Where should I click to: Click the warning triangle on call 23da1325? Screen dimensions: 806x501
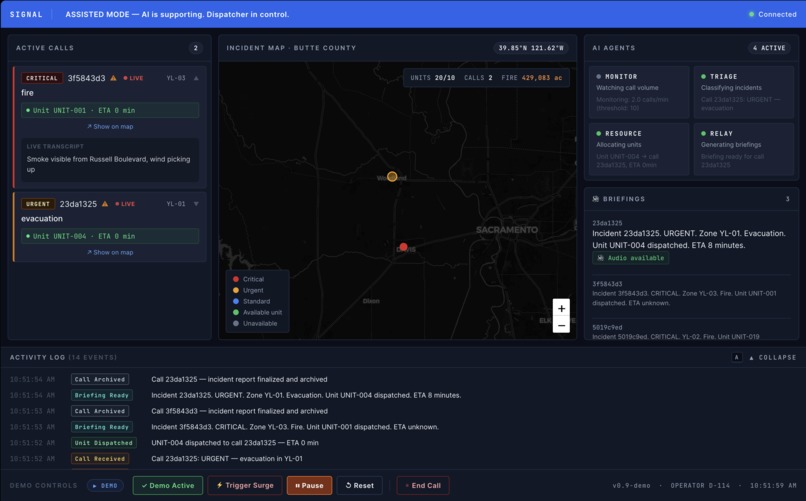(105, 204)
